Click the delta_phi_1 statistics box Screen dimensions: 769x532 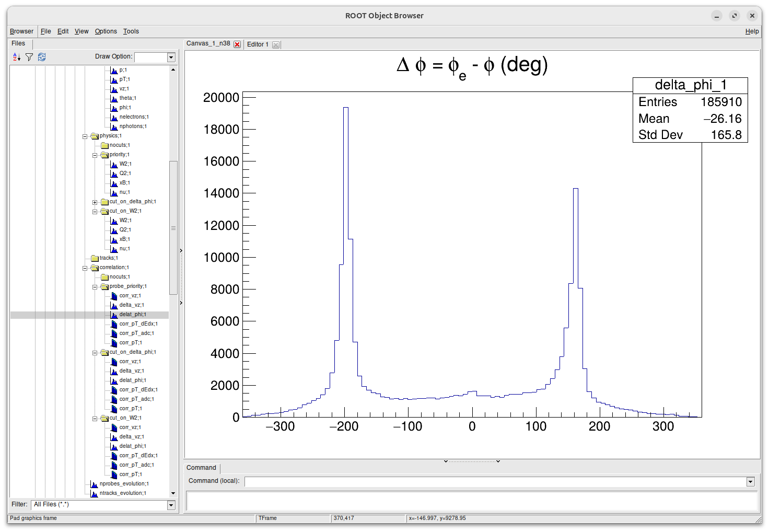[x=690, y=110]
